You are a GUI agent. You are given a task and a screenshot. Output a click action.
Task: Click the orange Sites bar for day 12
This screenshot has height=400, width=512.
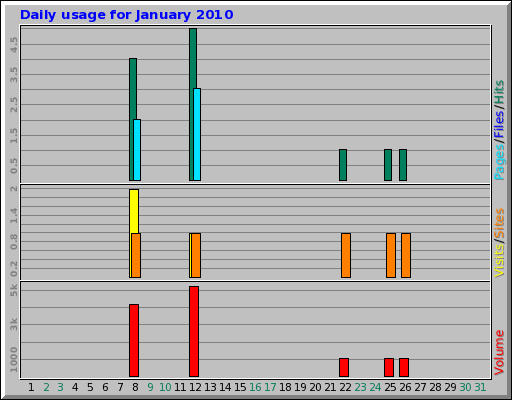click(x=196, y=255)
